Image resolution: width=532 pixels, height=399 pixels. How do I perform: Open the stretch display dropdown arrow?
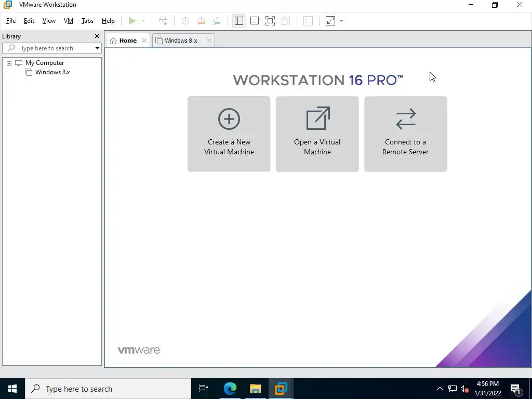tap(341, 21)
